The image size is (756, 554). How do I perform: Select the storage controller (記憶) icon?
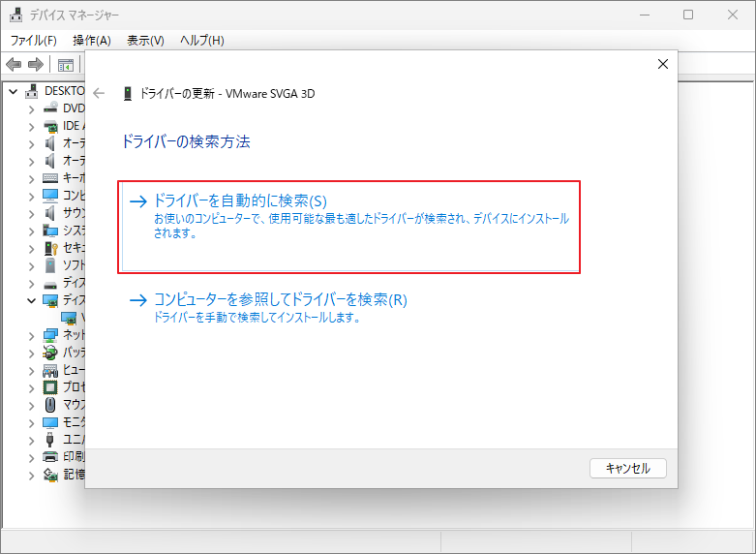coord(50,475)
